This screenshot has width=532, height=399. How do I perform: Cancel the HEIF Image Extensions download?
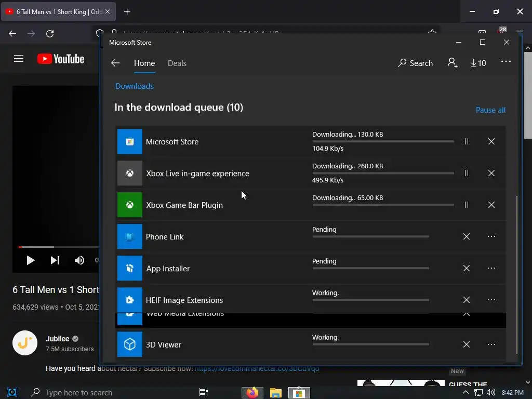point(467,300)
